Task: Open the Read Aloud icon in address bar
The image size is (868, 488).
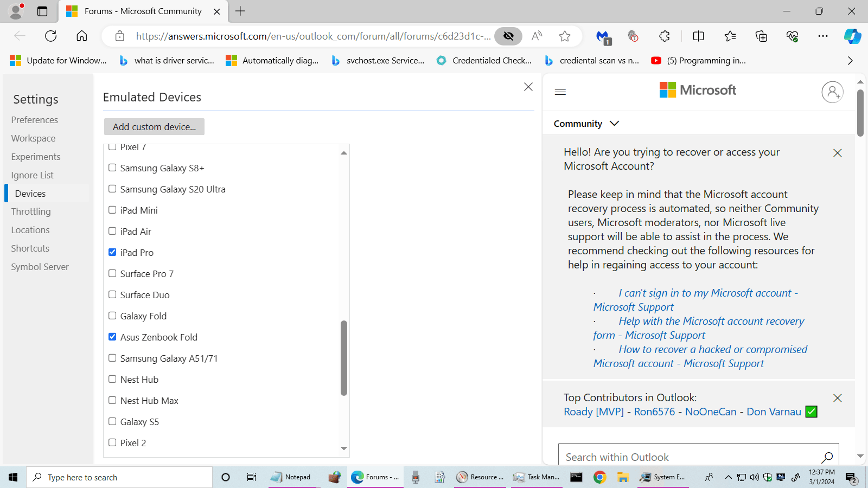Action: point(537,36)
